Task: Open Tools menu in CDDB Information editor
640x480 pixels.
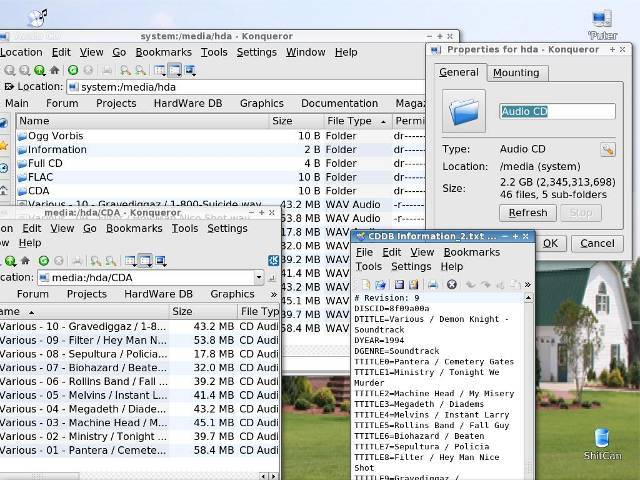Action: pos(369,267)
